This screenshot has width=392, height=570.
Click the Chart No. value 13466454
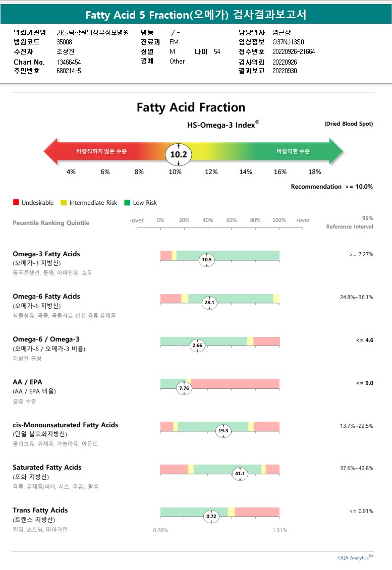click(69, 62)
